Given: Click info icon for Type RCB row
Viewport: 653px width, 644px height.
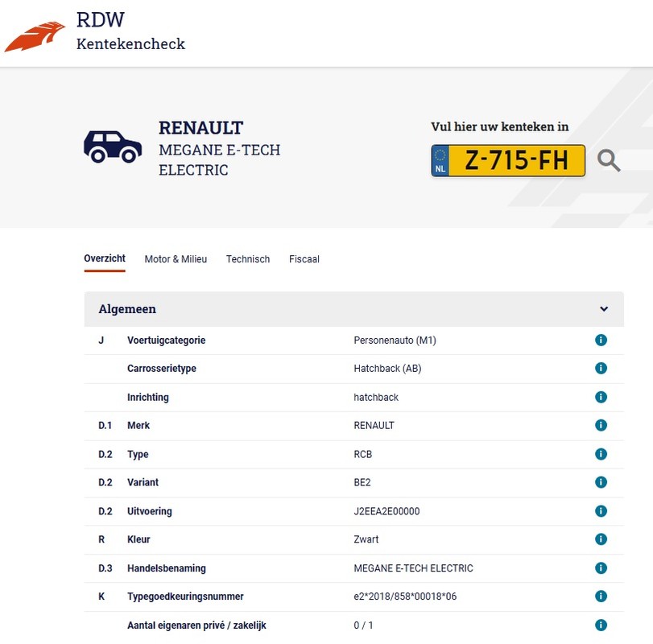Looking at the screenshot, I should [600, 454].
